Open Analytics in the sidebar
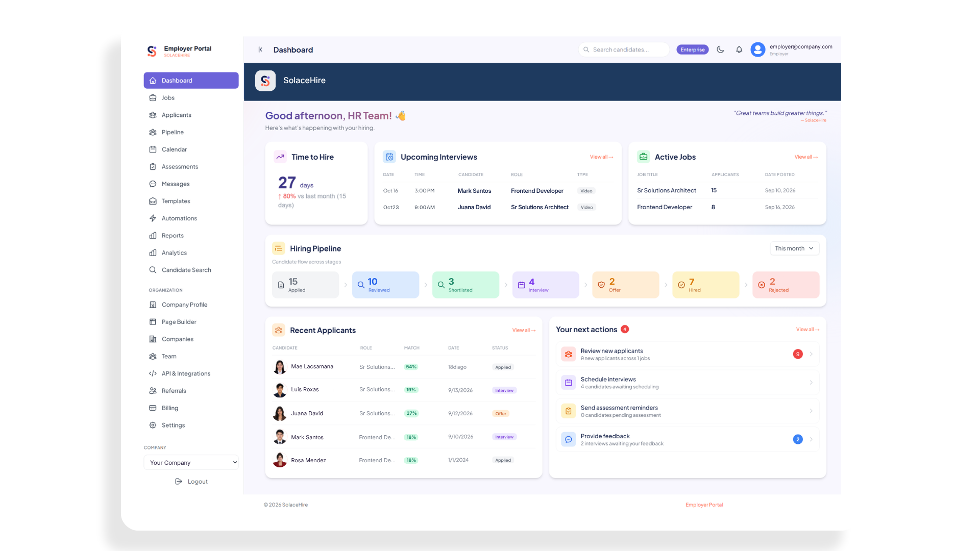The image size is (980, 551). click(191, 253)
